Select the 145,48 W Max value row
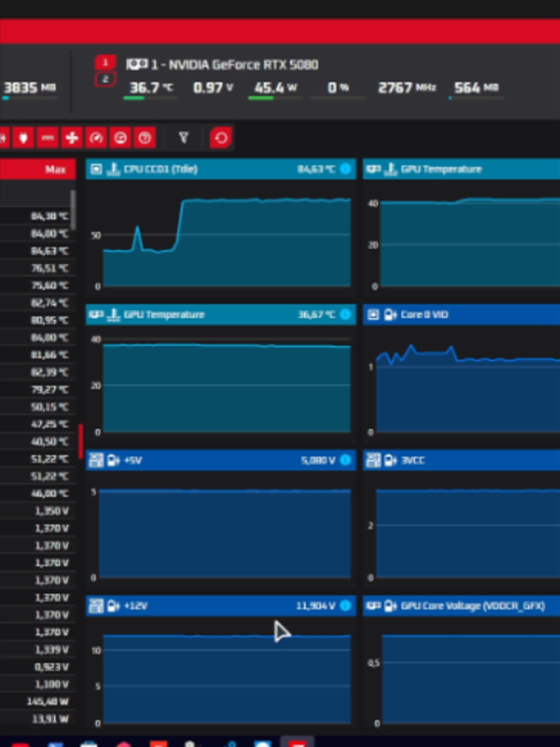The image size is (560, 747). click(x=38, y=702)
